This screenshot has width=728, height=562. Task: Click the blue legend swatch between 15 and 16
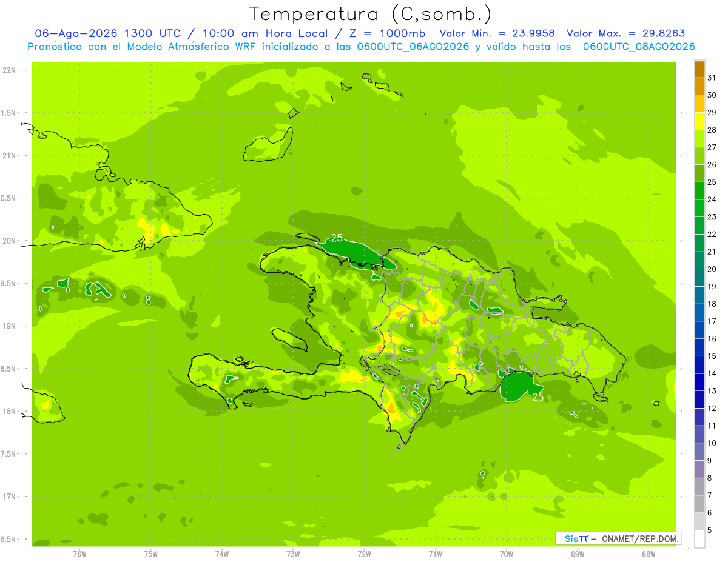[x=699, y=348]
